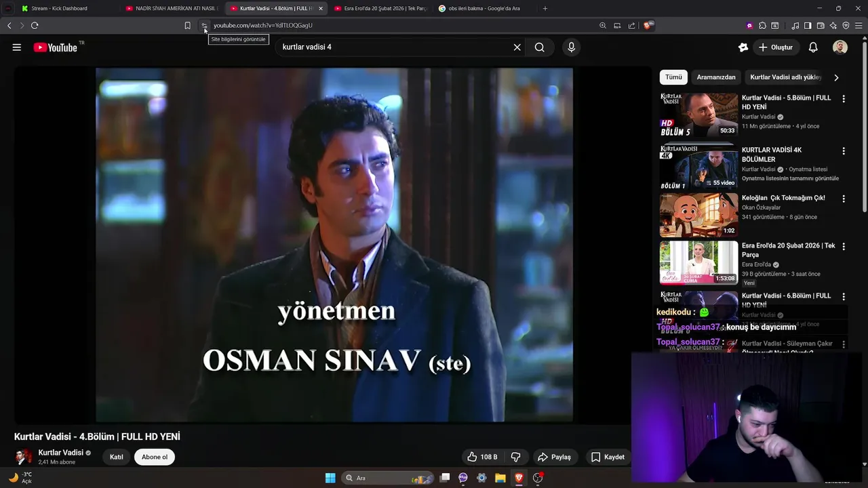Click the browser address bar URL
868x488 pixels.
pyautogui.click(x=263, y=26)
